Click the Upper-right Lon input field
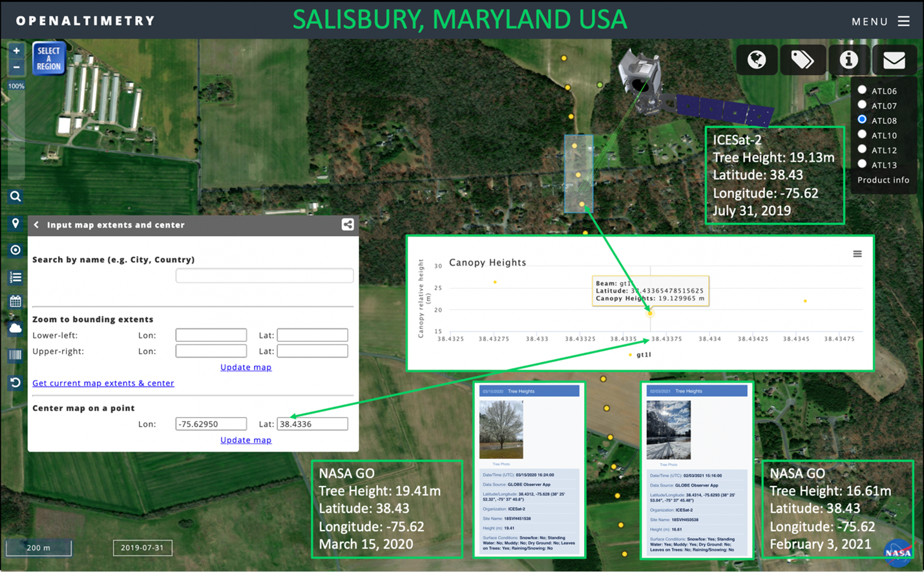The image size is (924, 572). click(x=211, y=351)
